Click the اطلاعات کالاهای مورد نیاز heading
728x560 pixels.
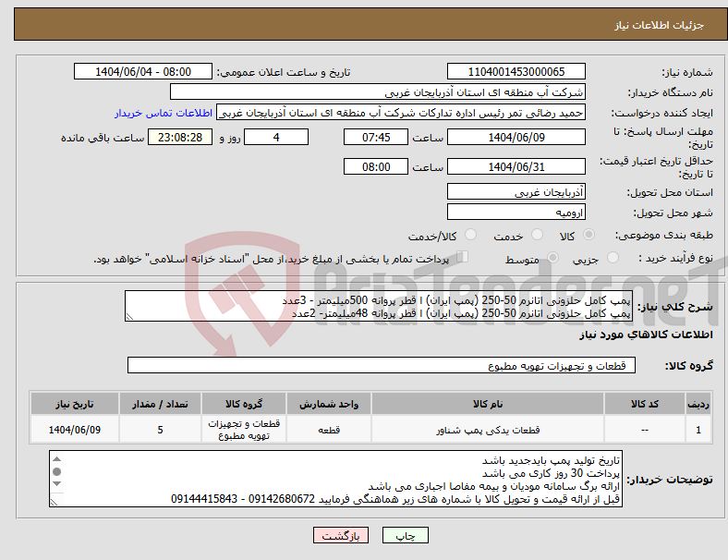tap(646, 335)
